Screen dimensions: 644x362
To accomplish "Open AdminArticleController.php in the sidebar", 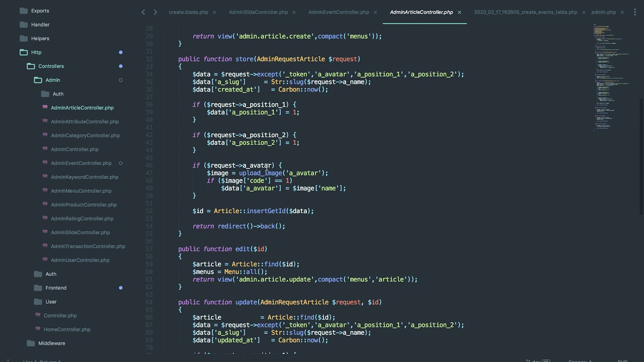I will pyautogui.click(x=82, y=108).
